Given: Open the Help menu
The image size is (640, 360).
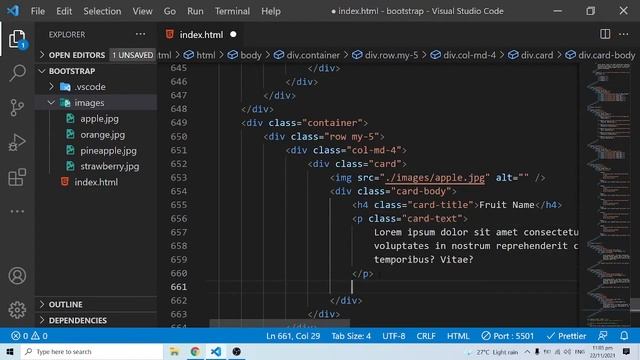Looking at the screenshot, I should click(x=271, y=11).
